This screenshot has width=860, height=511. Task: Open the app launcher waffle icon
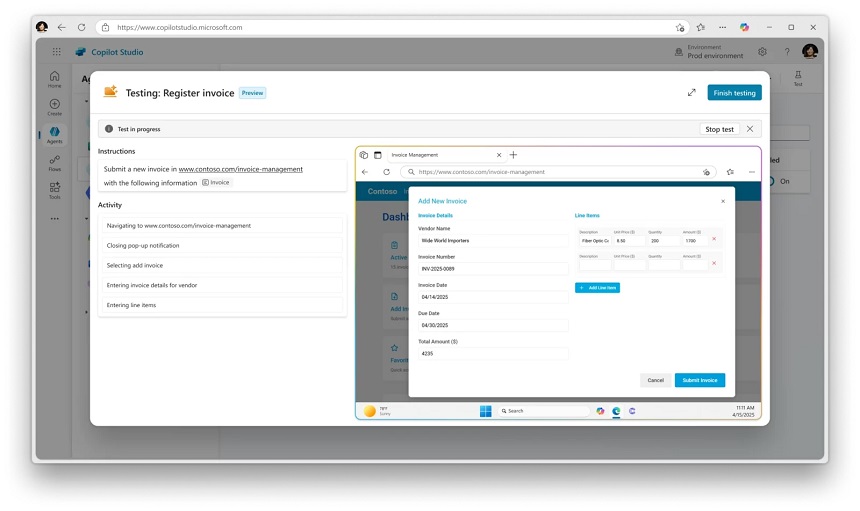[x=56, y=52]
